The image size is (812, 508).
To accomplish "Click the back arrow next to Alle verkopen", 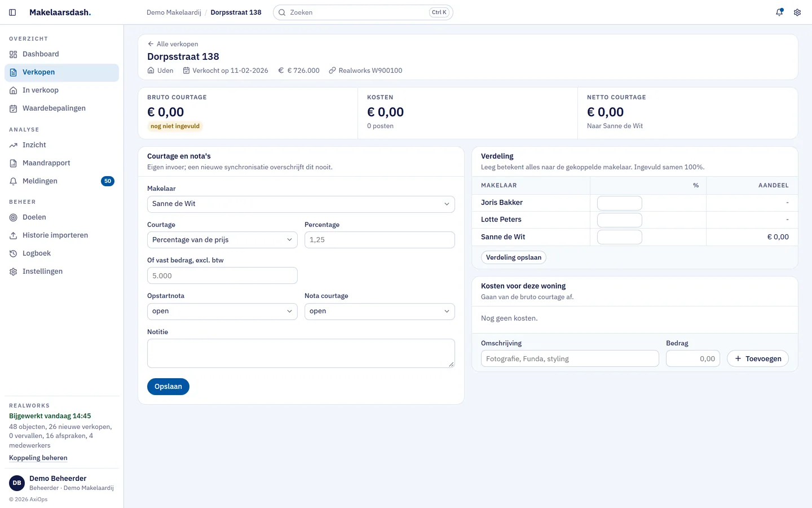I will pos(151,44).
